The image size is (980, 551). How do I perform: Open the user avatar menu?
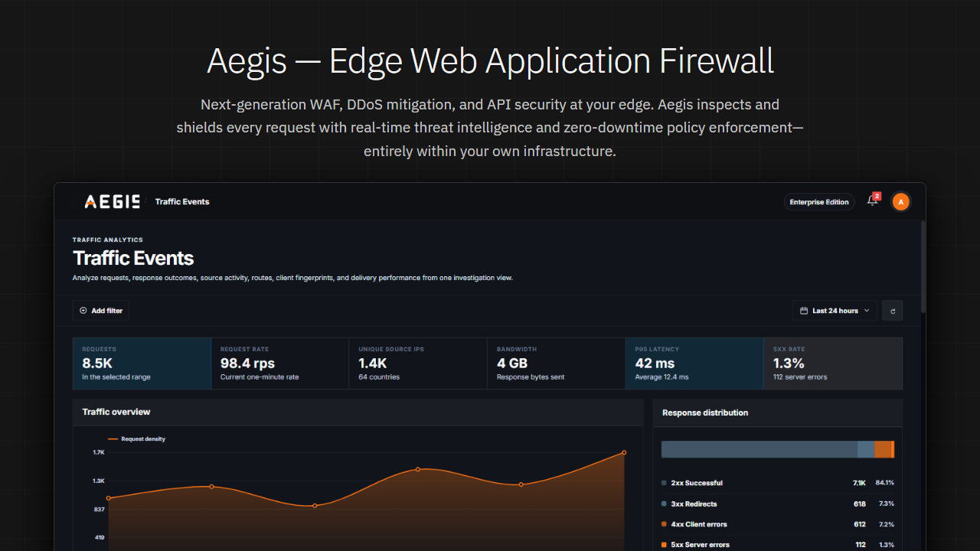pyautogui.click(x=901, y=202)
